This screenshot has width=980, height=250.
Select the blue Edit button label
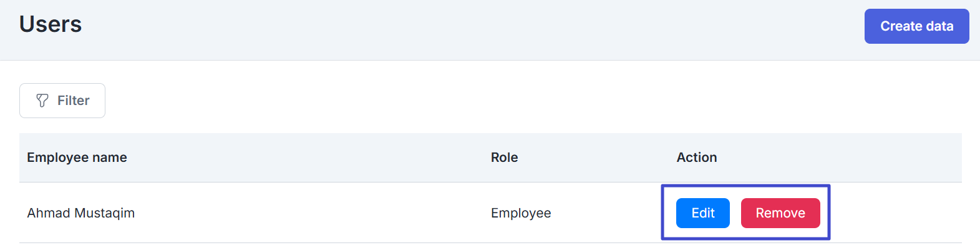703,213
